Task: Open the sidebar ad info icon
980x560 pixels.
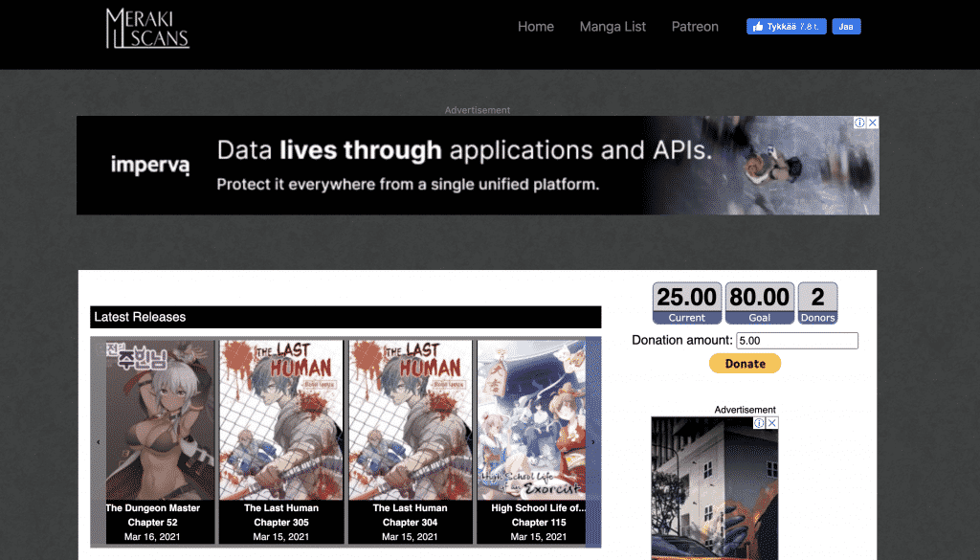Action: (759, 423)
